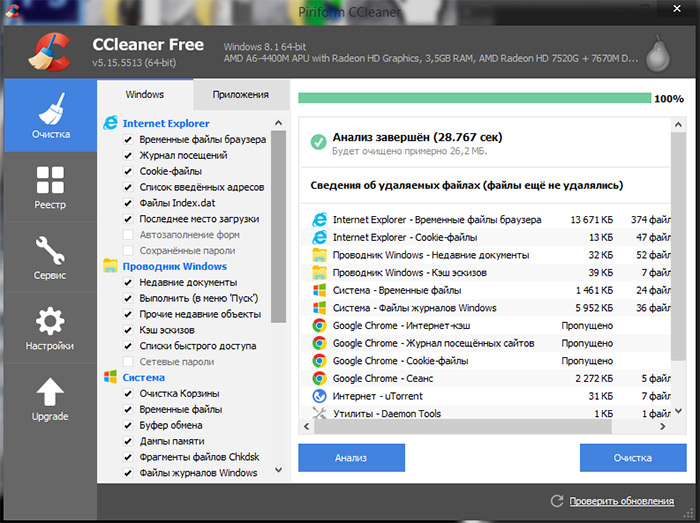Click the Анализ button
This screenshot has width=700, height=523.
351,457
